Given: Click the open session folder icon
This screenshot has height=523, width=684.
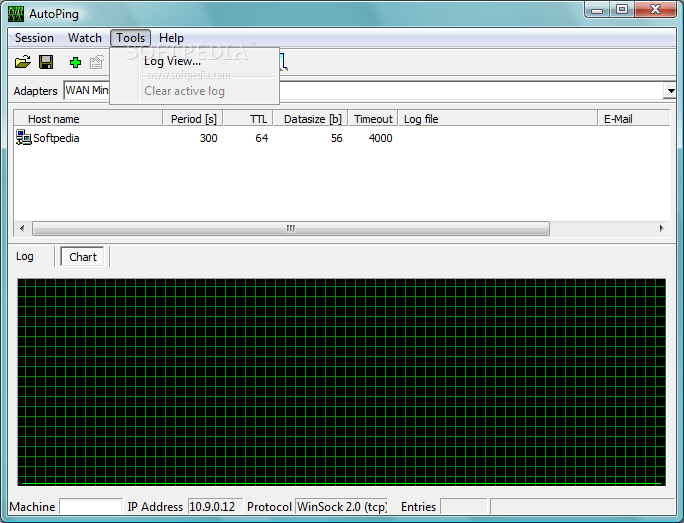Looking at the screenshot, I should [x=23, y=62].
